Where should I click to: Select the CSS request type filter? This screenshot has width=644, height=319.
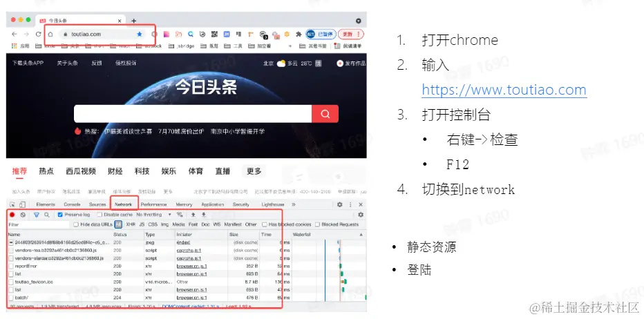(x=153, y=224)
